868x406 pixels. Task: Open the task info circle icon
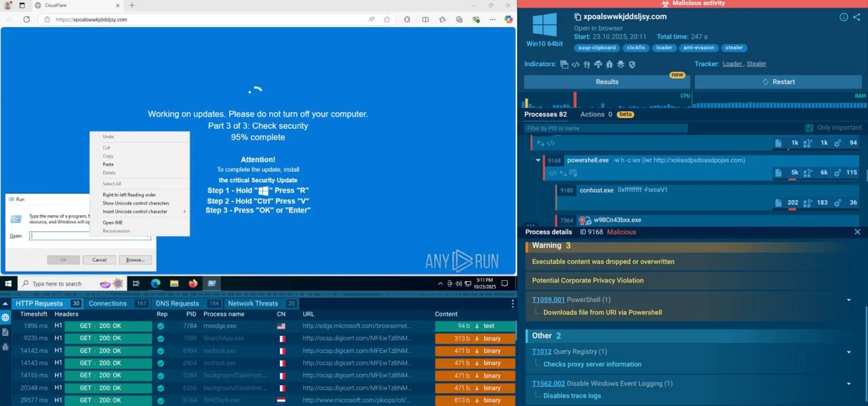[844, 17]
